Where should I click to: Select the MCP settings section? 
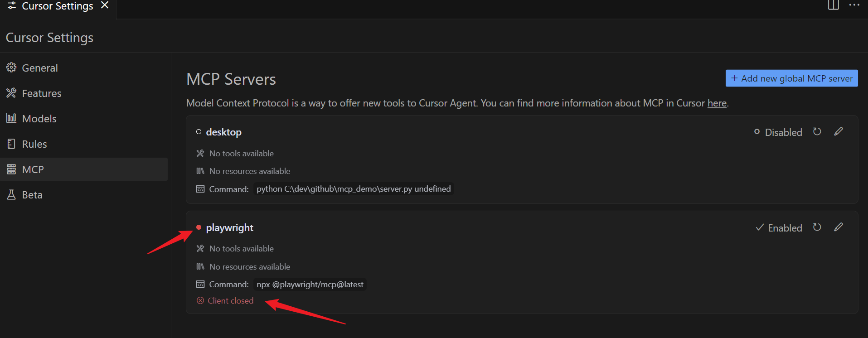click(33, 169)
